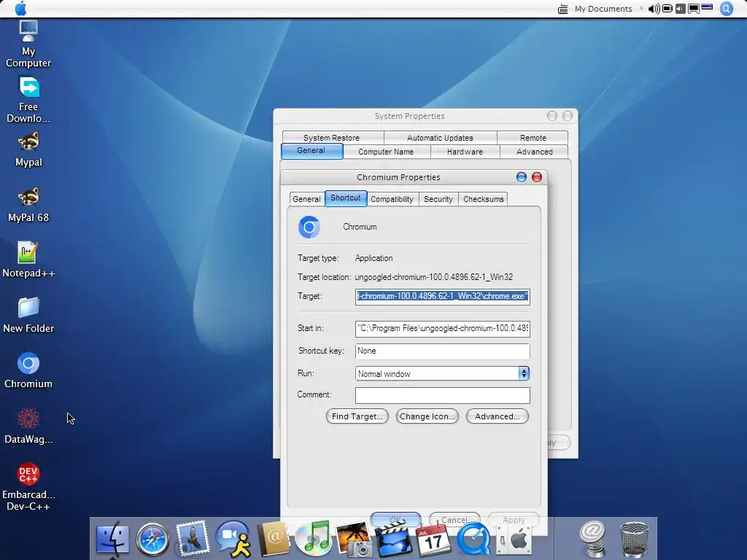Select Automatic Updates tab in System Properties
747x560 pixels.
(x=440, y=138)
